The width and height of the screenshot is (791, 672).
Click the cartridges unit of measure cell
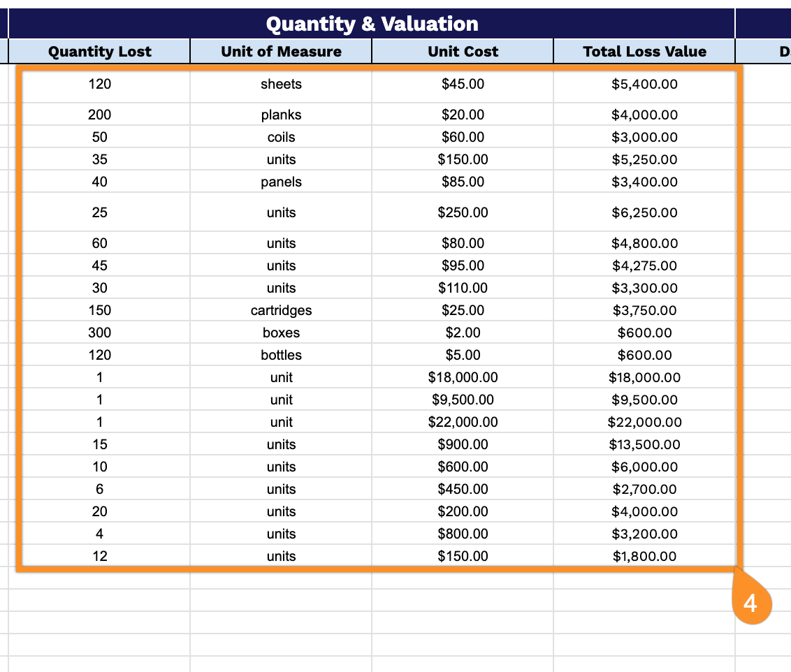click(280, 310)
